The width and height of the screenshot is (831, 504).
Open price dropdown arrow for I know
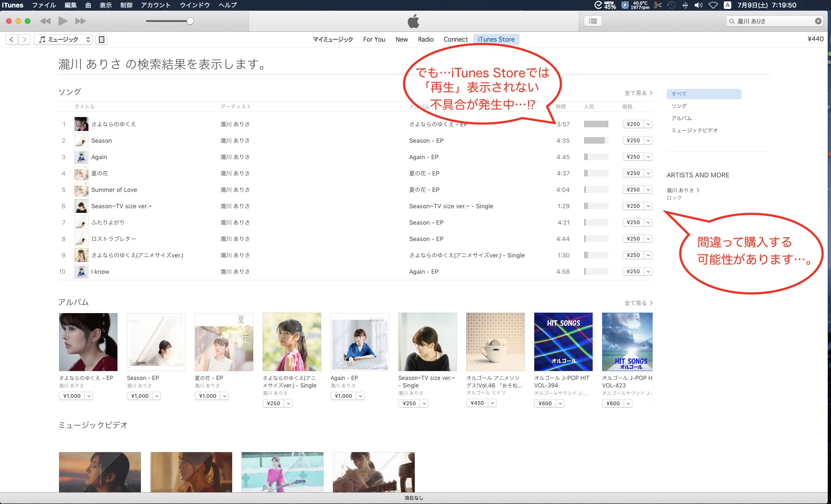coord(648,271)
